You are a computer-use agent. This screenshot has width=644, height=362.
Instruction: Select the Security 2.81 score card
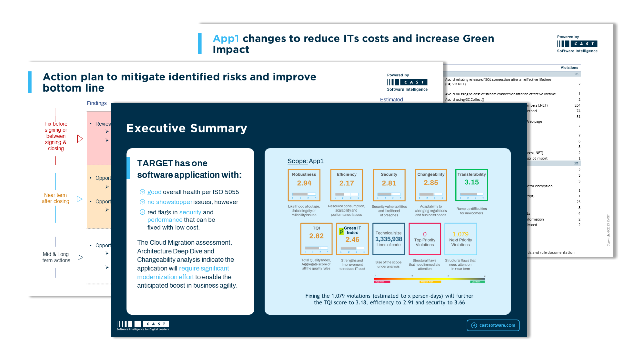click(389, 185)
